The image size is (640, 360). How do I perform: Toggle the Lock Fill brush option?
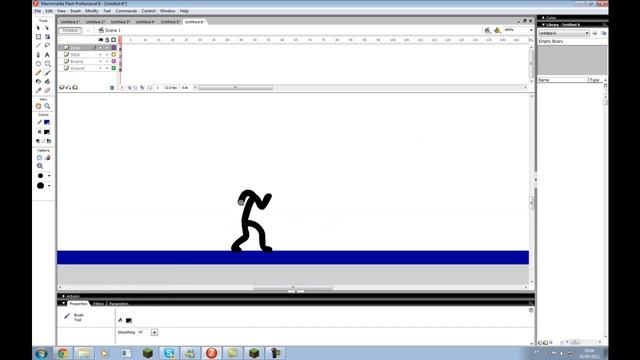(x=48, y=158)
